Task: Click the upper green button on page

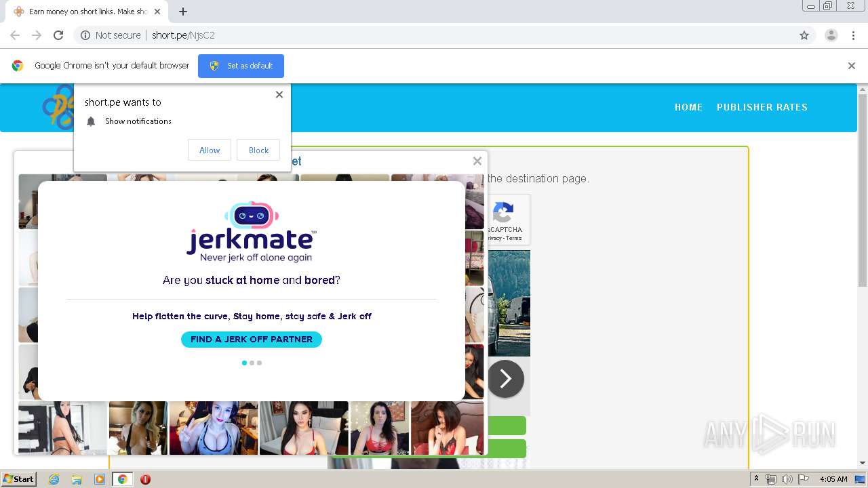Action: pyautogui.click(x=507, y=426)
